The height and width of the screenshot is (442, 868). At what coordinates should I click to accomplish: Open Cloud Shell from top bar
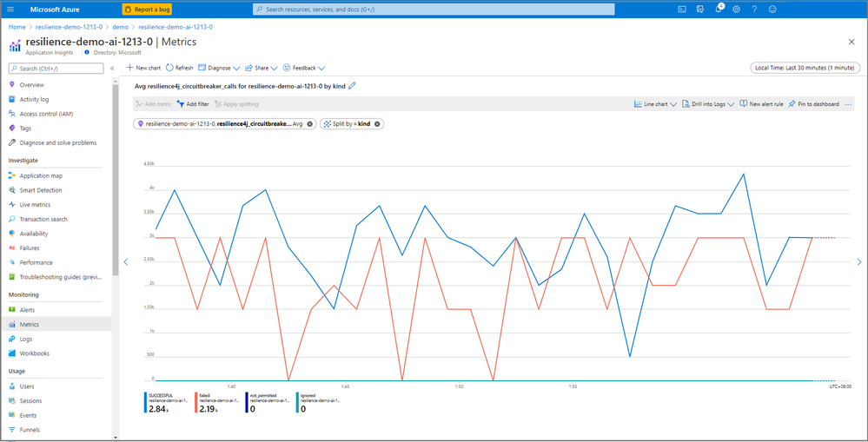(x=682, y=10)
